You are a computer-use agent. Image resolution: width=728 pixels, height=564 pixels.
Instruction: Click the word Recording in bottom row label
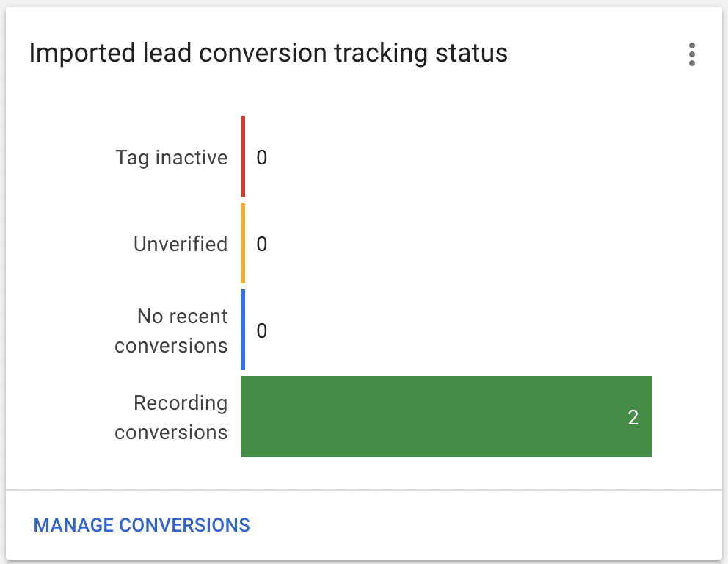pyautogui.click(x=181, y=403)
